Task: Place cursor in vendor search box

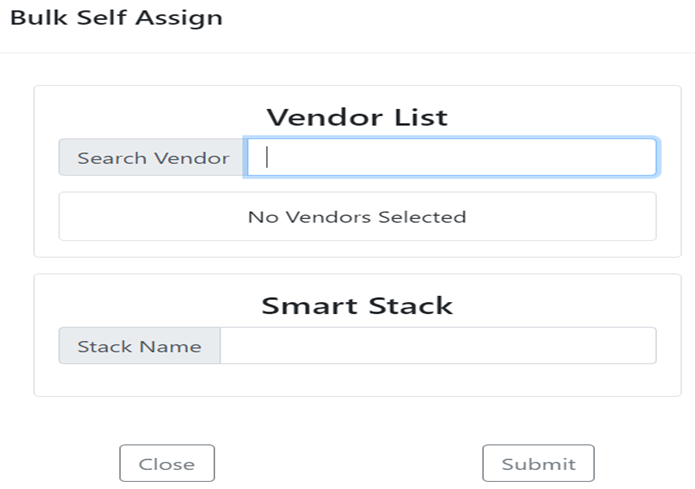Action: pos(452,157)
